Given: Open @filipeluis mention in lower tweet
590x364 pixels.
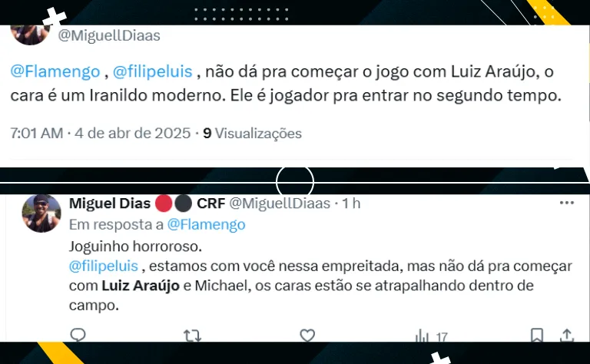Looking at the screenshot, I should point(104,266).
